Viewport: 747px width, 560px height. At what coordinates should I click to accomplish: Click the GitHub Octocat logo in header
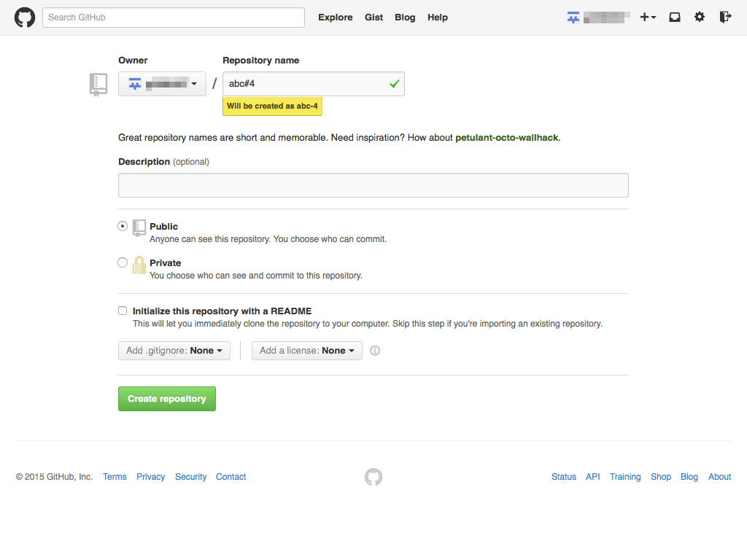tap(25, 17)
